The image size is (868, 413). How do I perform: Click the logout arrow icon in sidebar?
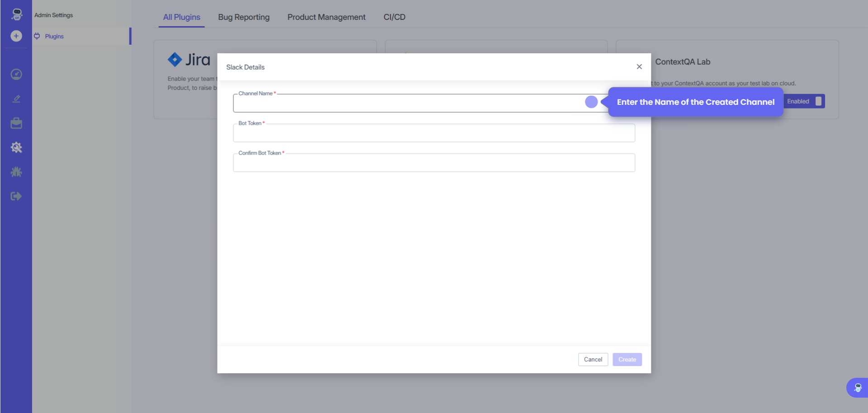pyautogui.click(x=16, y=196)
